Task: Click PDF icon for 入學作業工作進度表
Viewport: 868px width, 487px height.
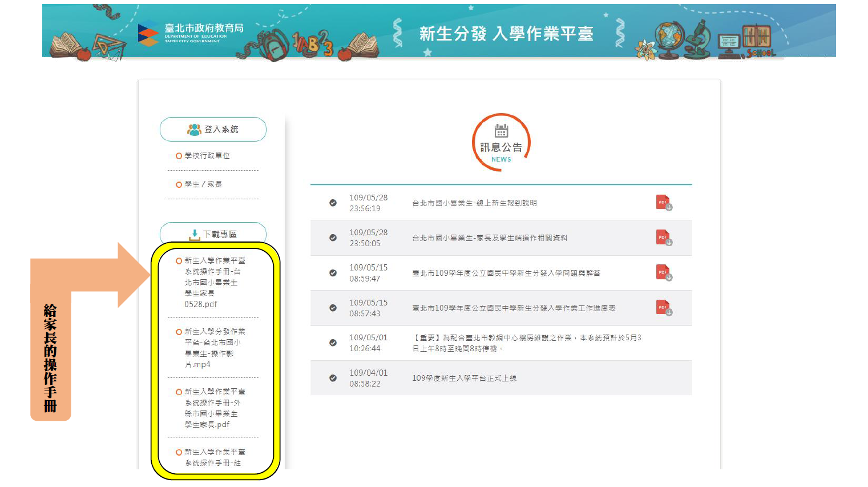Action: click(663, 308)
